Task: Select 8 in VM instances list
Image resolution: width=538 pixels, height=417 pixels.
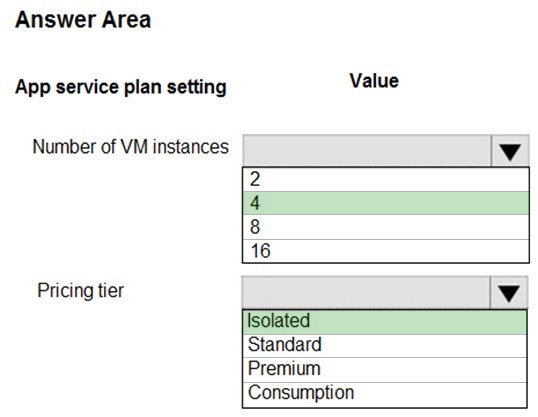Action: click(x=386, y=227)
